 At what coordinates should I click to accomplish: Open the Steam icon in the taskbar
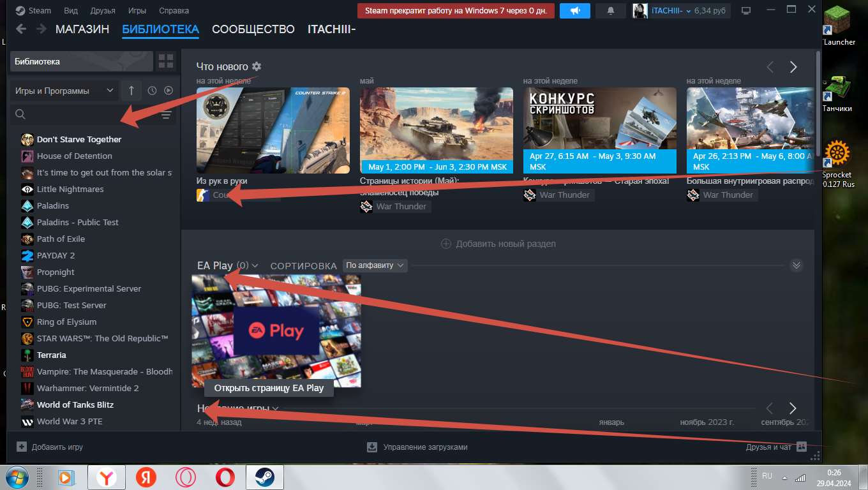(x=265, y=477)
